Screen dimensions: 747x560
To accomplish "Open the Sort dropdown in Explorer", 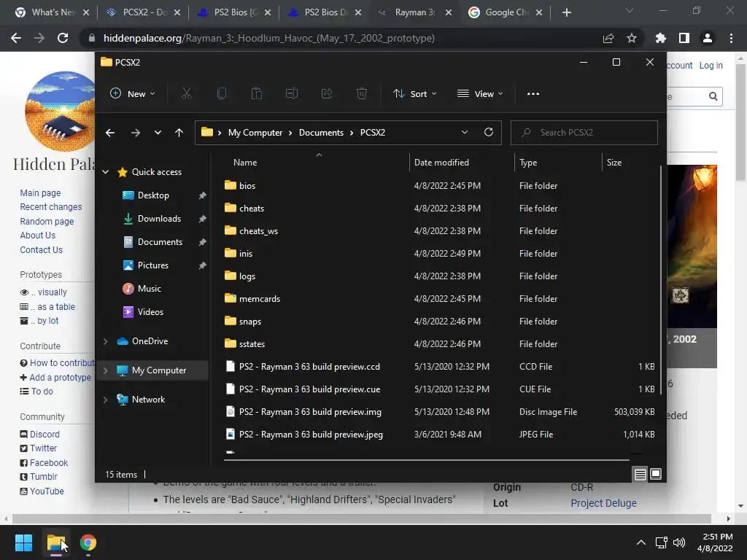I will pos(414,94).
